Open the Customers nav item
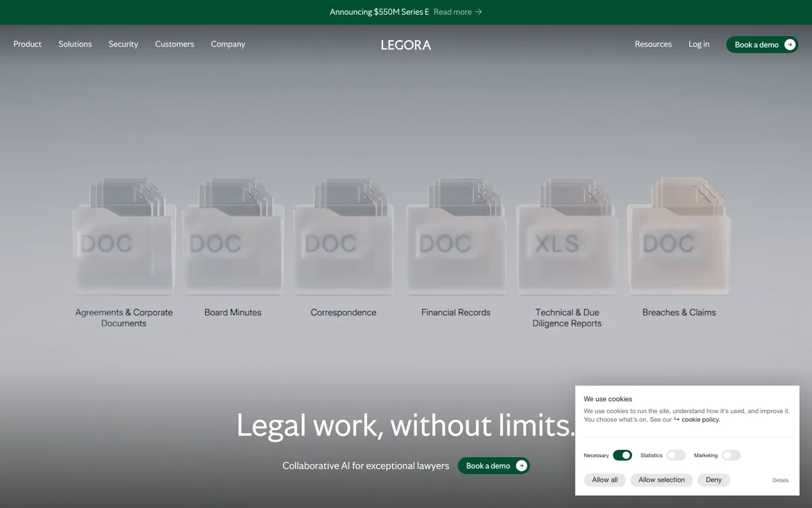Screen dimensions: 812x508 point(175,44)
